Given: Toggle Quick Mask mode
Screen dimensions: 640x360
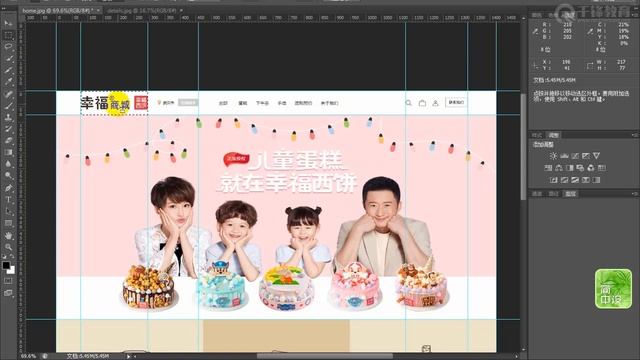Looking at the screenshot, I should [x=8, y=281].
